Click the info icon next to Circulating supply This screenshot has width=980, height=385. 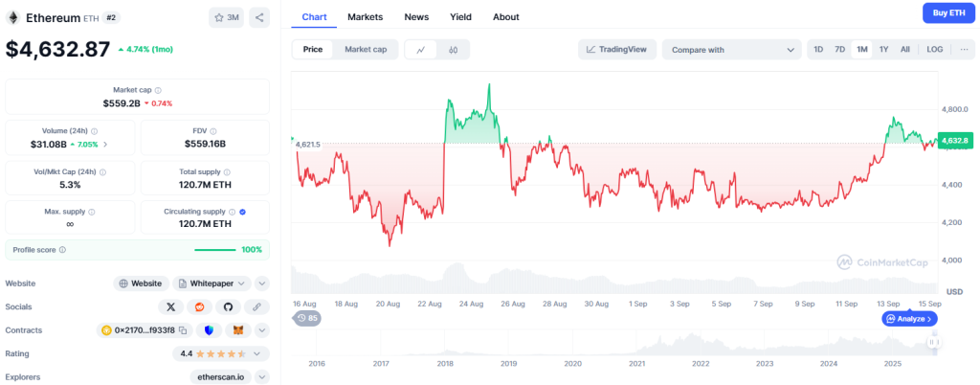tap(232, 212)
